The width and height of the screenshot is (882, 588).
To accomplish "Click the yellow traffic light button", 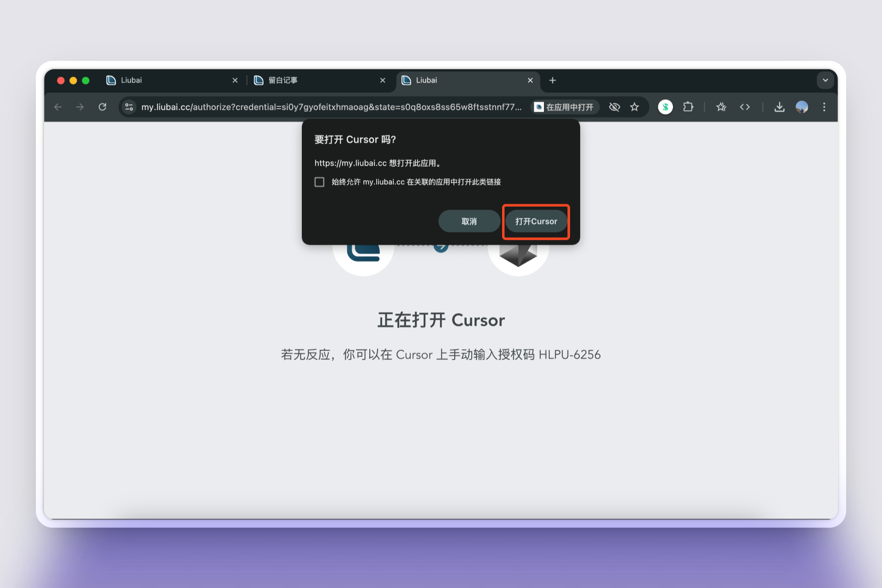I will (73, 80).
